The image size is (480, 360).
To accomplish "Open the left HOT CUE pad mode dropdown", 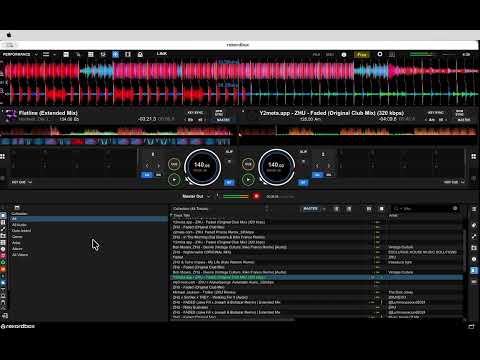I will (x=22, y=182).
